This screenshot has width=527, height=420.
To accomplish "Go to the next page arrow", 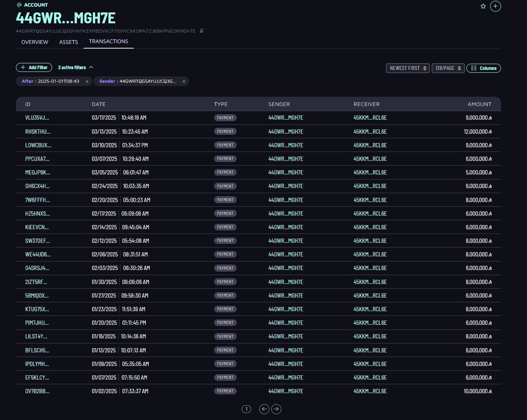I will tap(276, 409).
